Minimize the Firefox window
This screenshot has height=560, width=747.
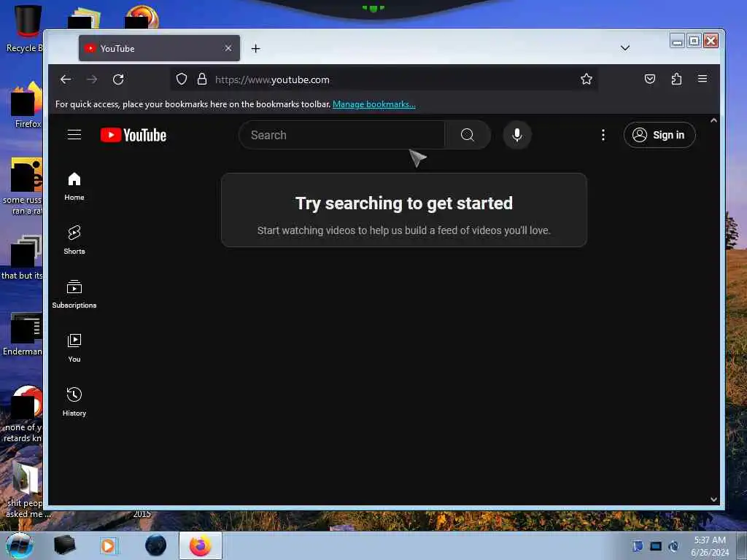pyautogui.click(x=677, y=41)
